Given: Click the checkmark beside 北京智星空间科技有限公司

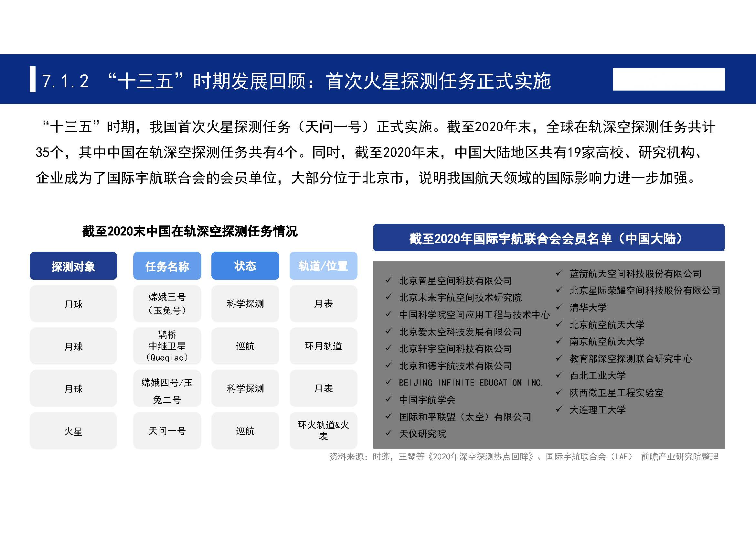Looking at the screenshot, I should click(x=389, y=280).
